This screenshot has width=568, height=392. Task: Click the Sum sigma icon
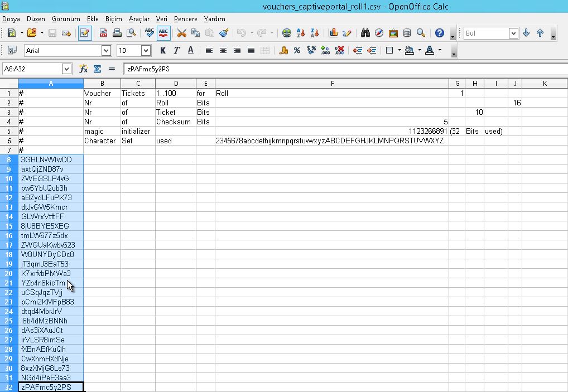point(97,69)
